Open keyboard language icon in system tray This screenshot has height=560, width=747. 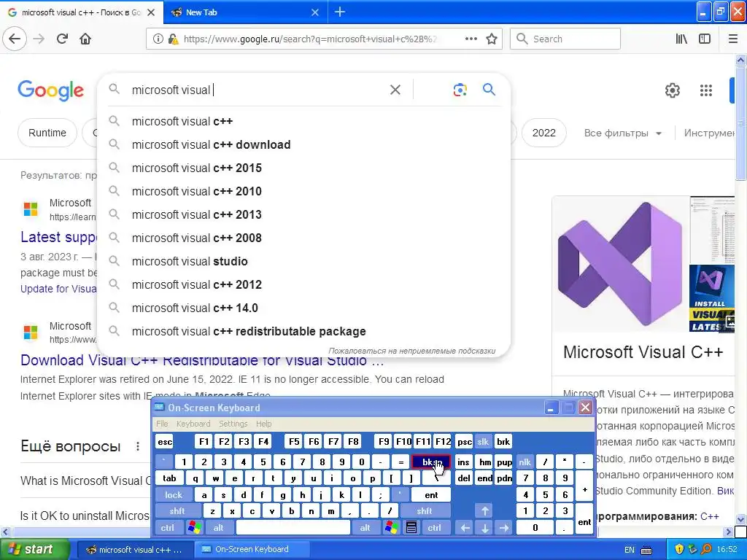[x=646, y=550]
